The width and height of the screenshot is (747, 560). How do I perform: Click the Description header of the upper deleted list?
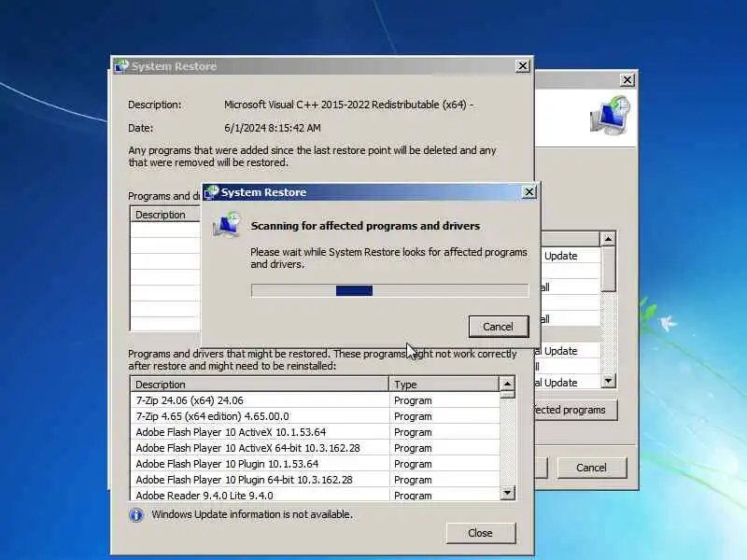click(165, 215)
